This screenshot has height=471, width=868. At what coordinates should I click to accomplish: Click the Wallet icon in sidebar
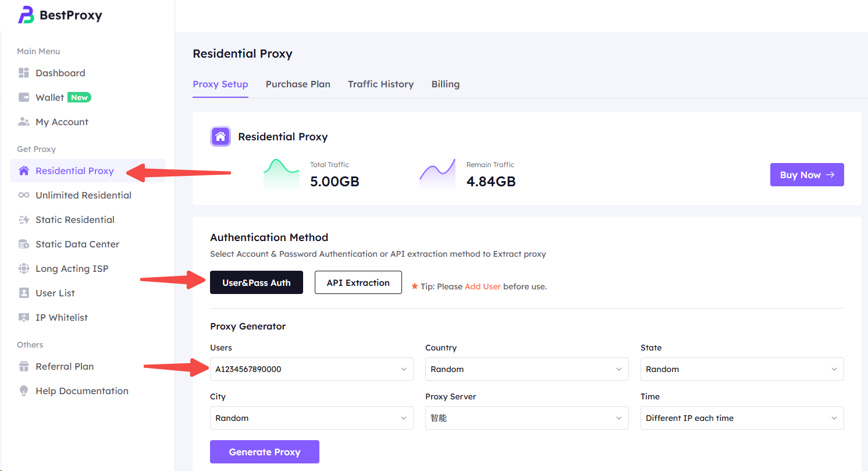click(x=24, y=97)
